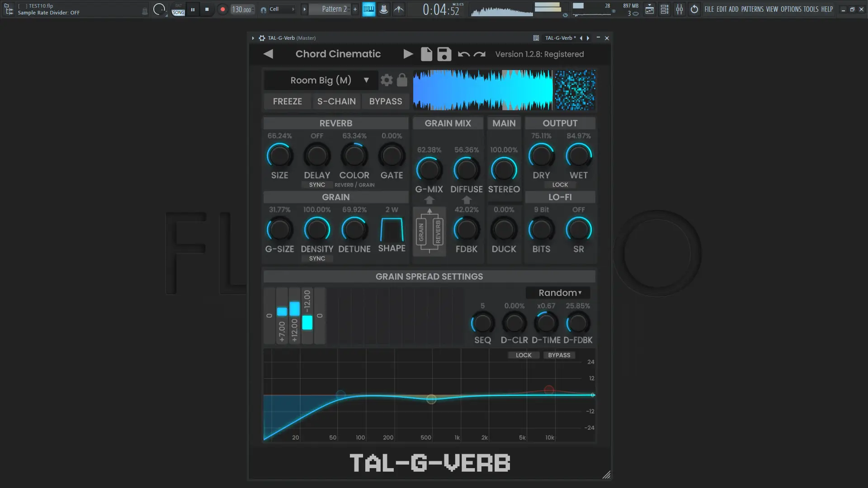This screenshot has width=868, height=488.
Task: Enable the S-CHAIN toggle
Action: tap(336, 102)
